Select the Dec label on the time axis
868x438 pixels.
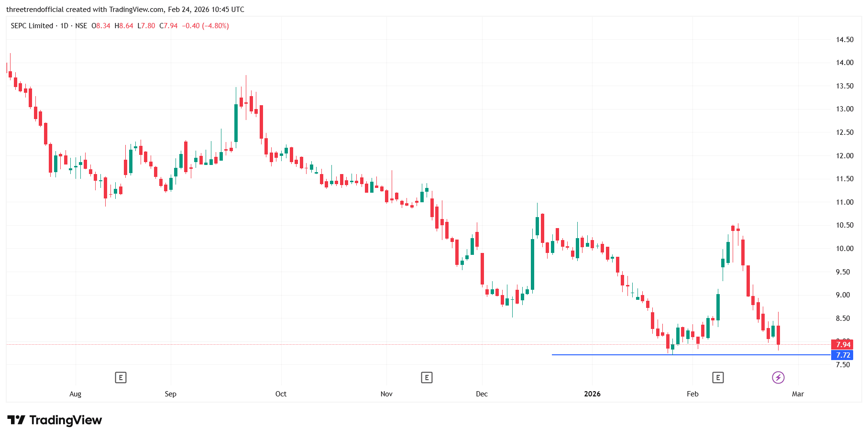(482, 394)
